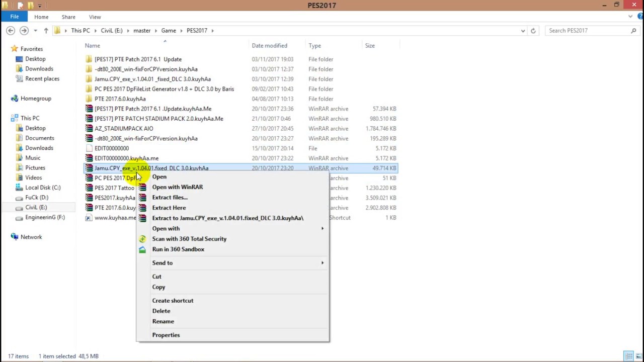Open the View ribbon tab
This screenshot has width=644, height=362.
[95, 17]
